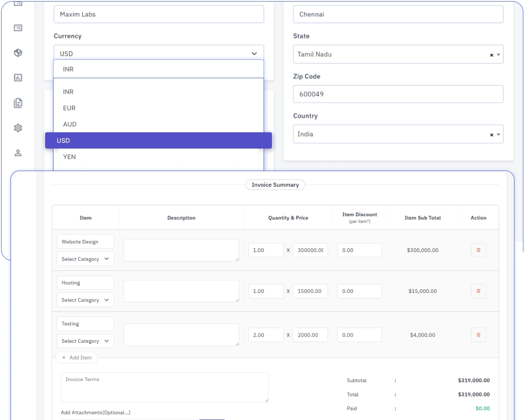Image resolution: width=525 pixels, height=420 pixels.
Task: Click the Zip Code field 600049
Action: (398, 94)
